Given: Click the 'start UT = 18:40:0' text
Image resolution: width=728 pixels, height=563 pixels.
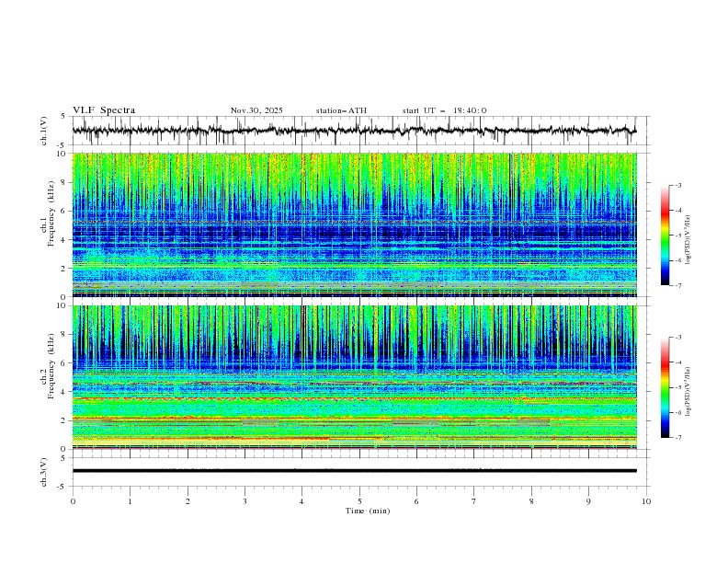Looking at the screenshot, I should pos(444,110).
